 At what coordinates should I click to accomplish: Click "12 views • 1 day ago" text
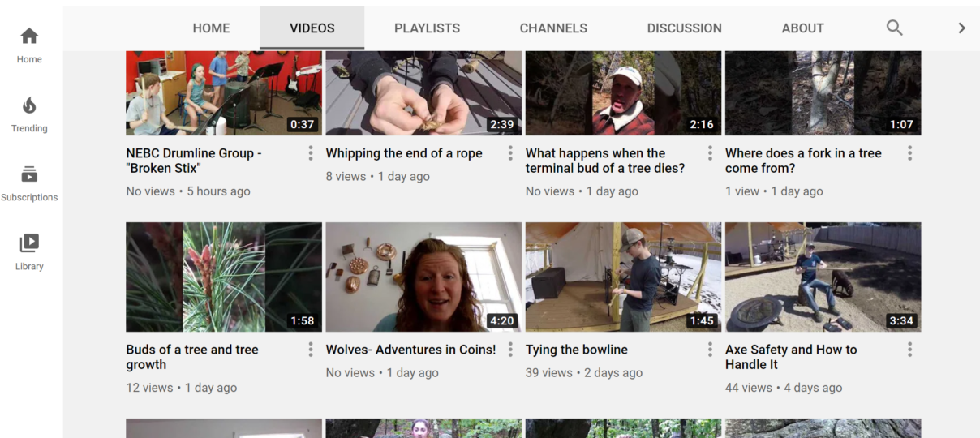tap(182, 388)
